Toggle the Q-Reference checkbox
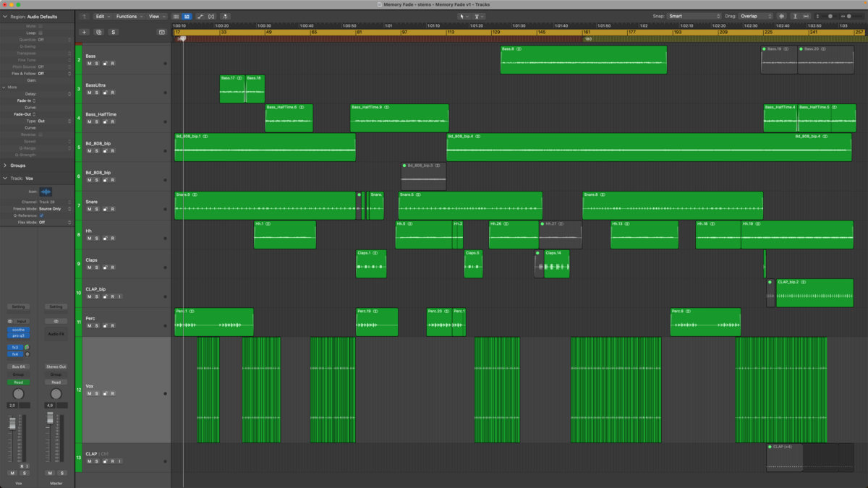868x488 pixels. click(x=41, y=215)
